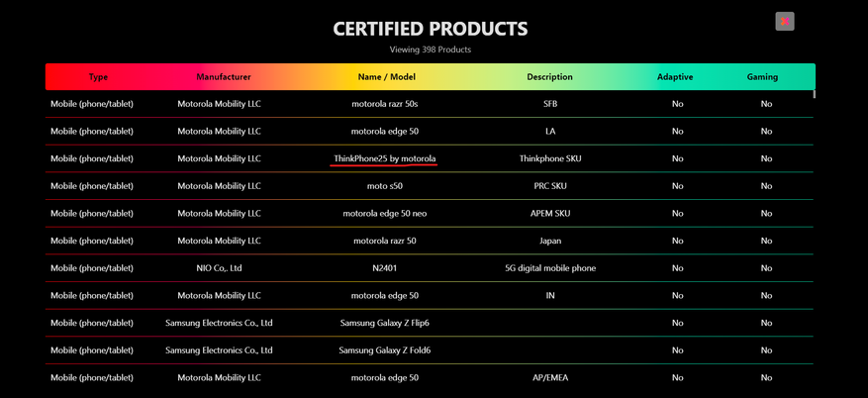868x398 pixels.
Task: Click the moto s50 model name
Action: pos(385,186)
